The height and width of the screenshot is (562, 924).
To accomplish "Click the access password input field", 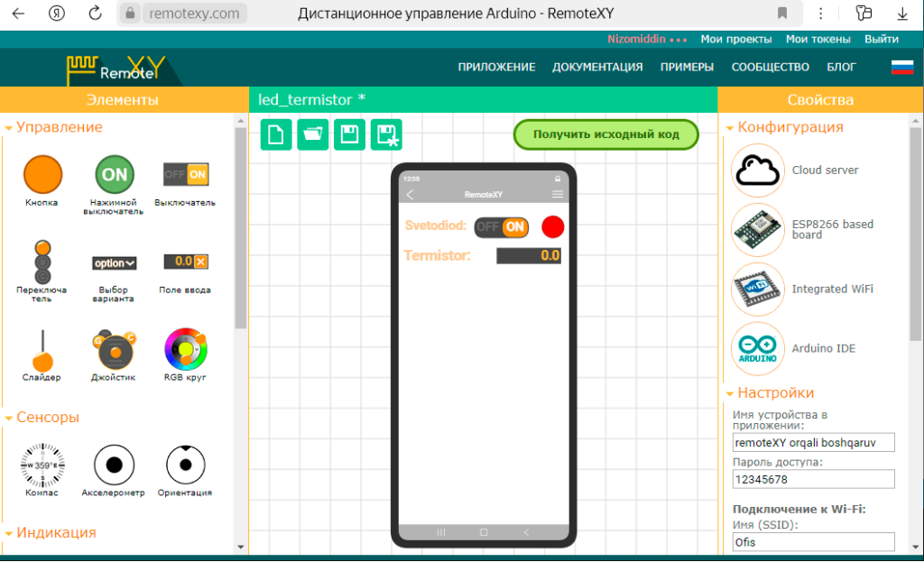I will (813, 479).
